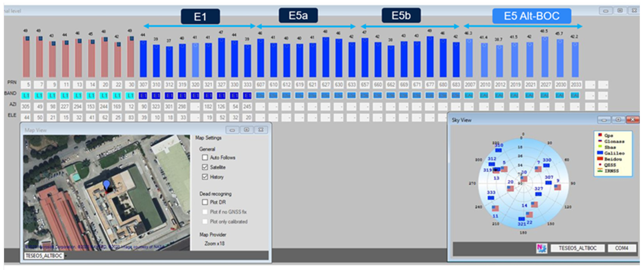Uncheck the Satellite map option
The image size is (644, 270).
tap(205, 167)
